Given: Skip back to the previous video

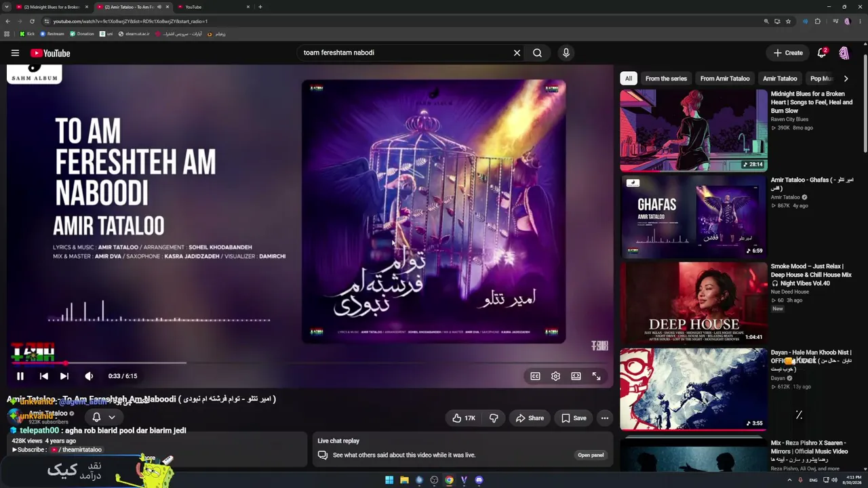Looking at the screenshot, I should coord(43,376).
